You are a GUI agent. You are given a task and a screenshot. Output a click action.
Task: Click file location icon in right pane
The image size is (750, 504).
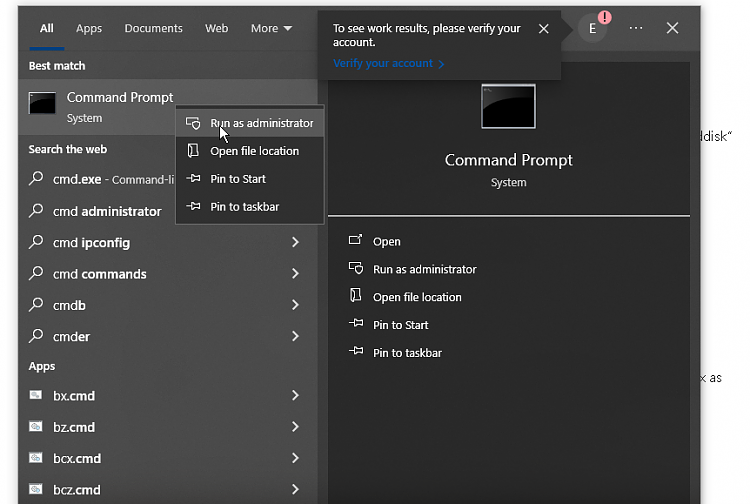[x=356, y=295]
